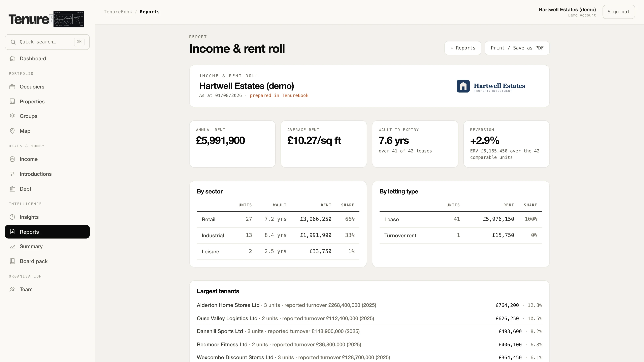
Task: Click the Properties building icon
Action: pos(12,101)
